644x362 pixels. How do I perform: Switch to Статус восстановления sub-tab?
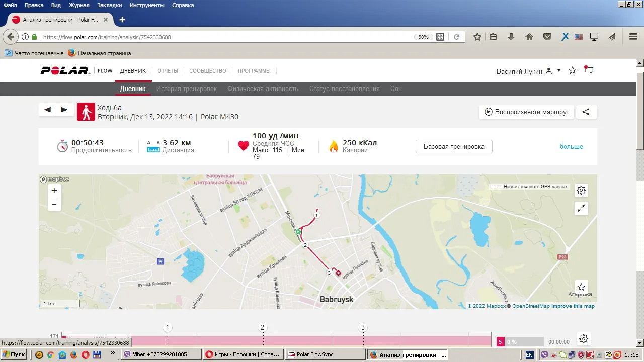(345, 88)
